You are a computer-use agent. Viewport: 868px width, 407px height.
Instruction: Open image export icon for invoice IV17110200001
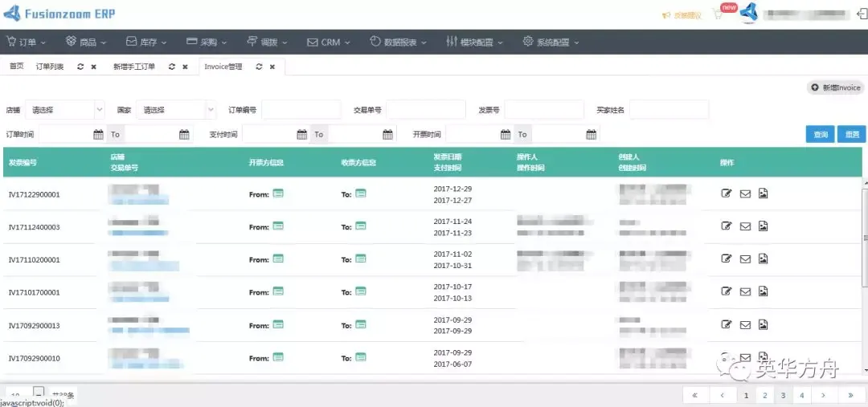tap(763, 258)
